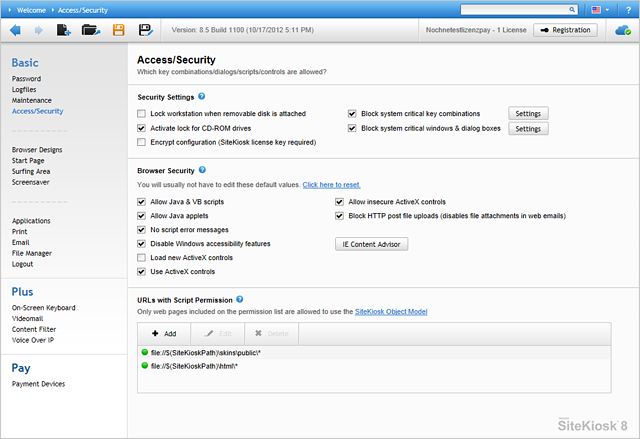Click the cloud status icon
The height and width of the screenshot is (439, 640).
pos(622,30)
